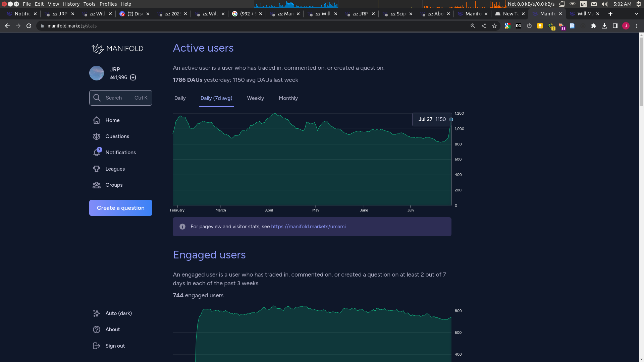Switch to the Weekly tab
644x362 pixels.
coord(256,98)
